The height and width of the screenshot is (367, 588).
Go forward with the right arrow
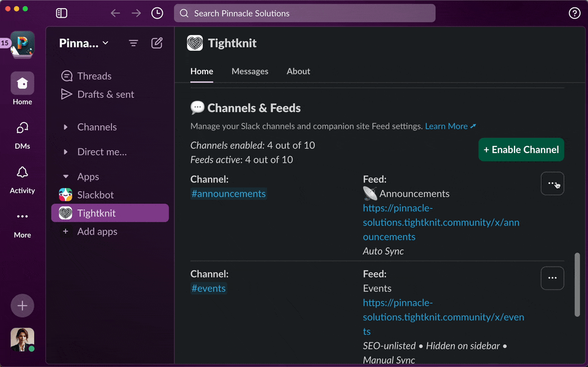click(x=136, y=13)
